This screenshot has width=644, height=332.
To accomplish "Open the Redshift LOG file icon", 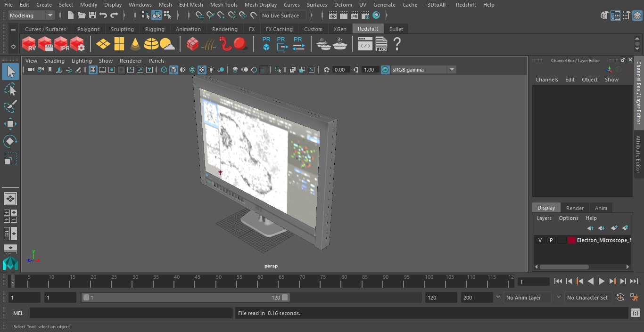I will (381, 44).
